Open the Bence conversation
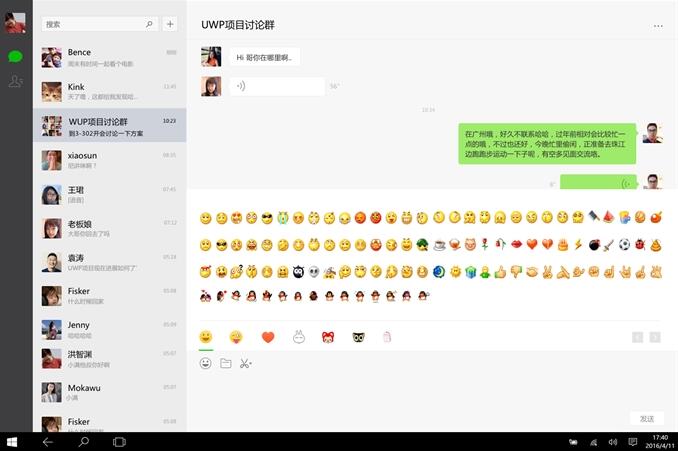678x451 pixels. [110, 58]
